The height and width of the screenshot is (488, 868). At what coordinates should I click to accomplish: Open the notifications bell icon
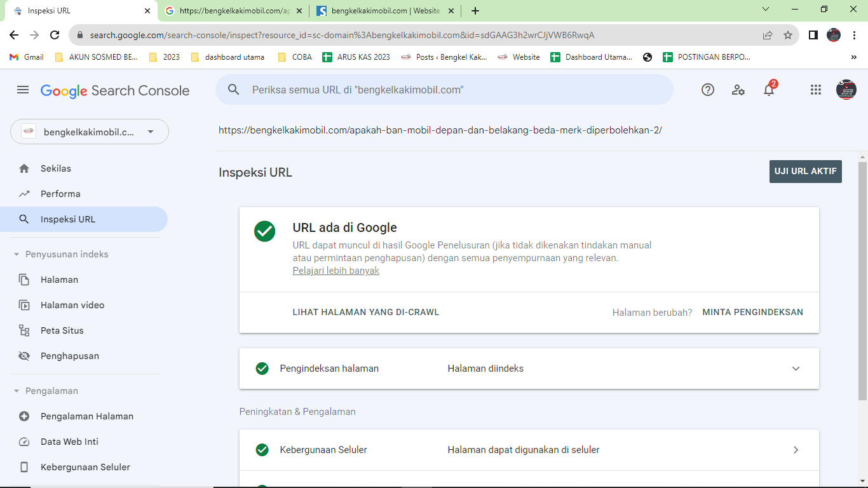(769, 90)
